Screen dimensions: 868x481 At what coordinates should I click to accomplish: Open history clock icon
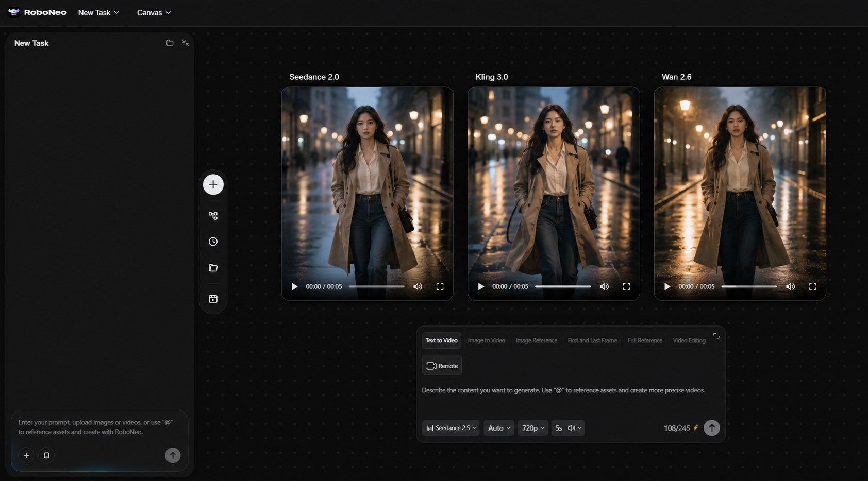[213, 242]
